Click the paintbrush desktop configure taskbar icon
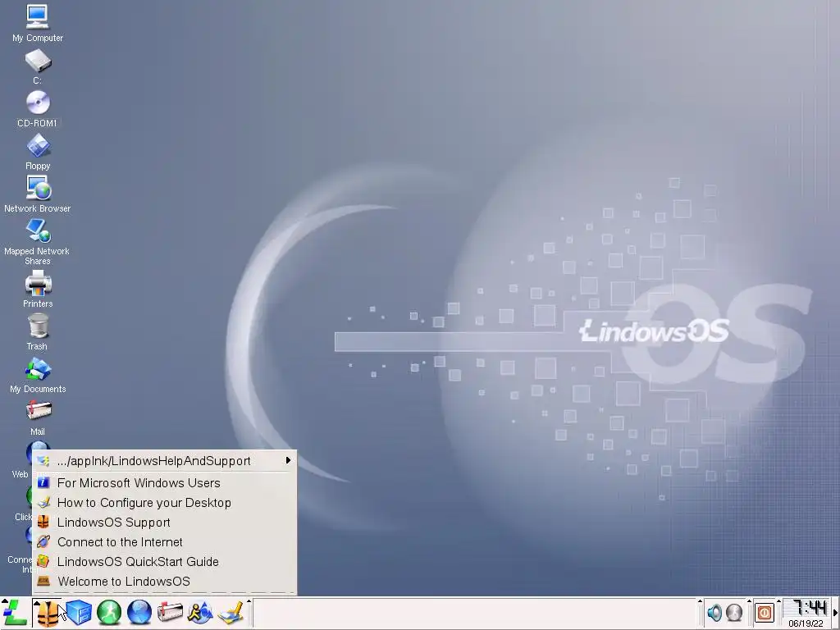The image size is (840, 630). (231, 614)
